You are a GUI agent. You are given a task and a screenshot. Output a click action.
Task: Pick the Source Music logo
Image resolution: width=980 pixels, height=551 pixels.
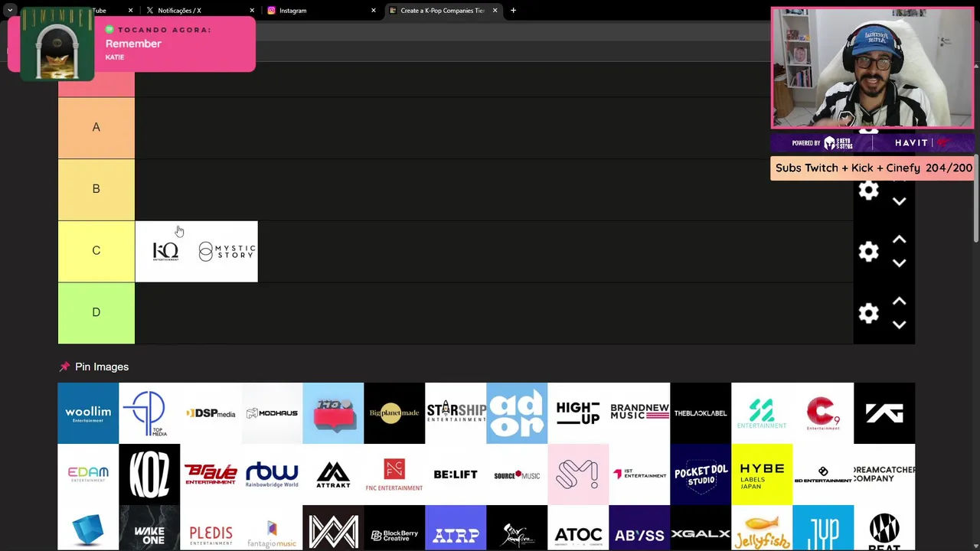coord(517,474)
